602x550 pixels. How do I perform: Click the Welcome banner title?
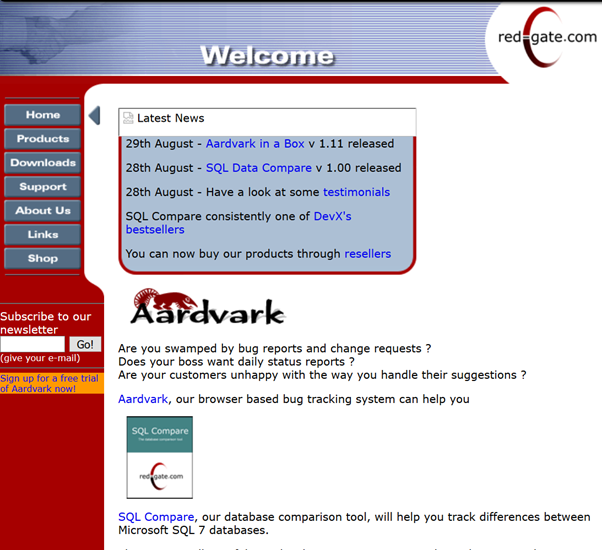268,56
